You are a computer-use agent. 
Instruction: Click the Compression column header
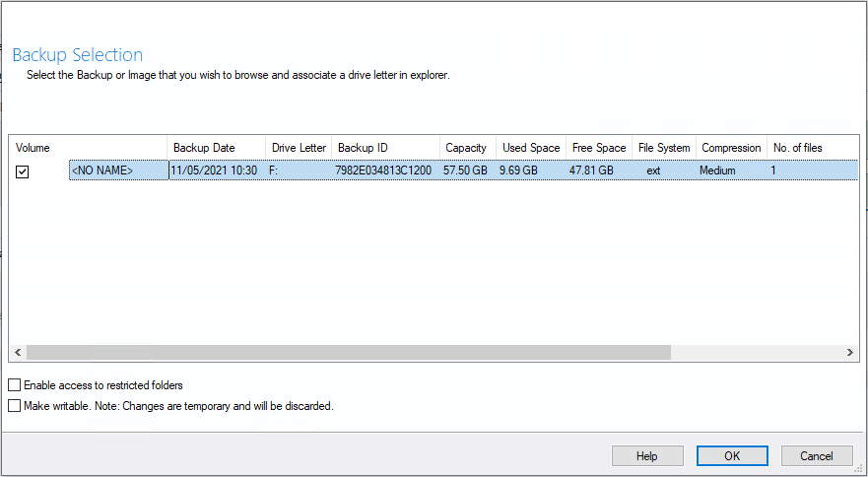point(731,148)
